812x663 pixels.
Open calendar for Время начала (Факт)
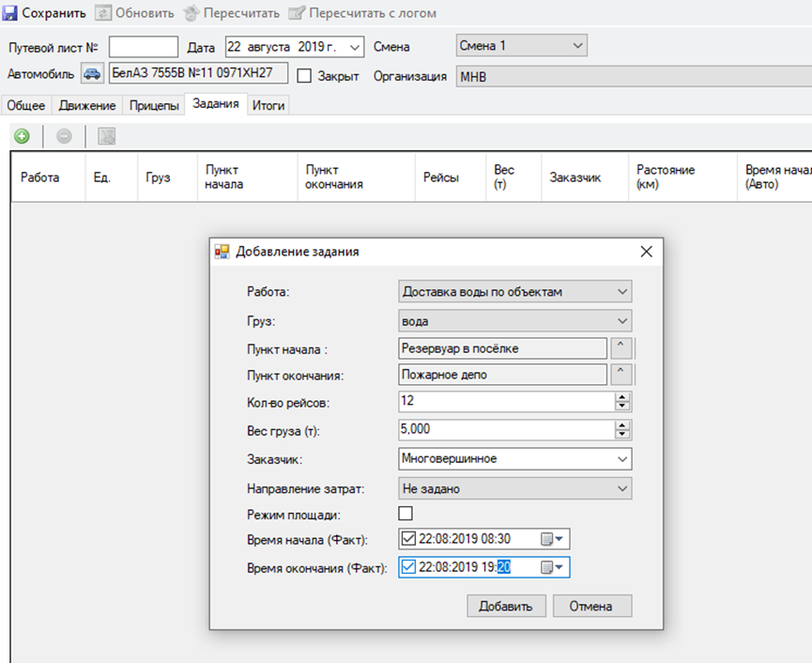552,539
